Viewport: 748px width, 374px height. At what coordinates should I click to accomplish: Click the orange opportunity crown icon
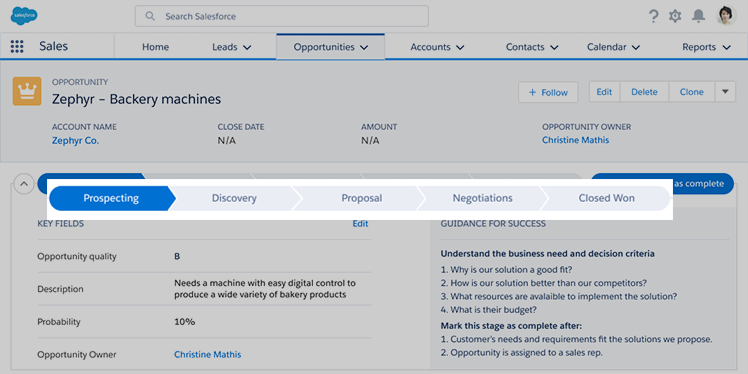27,91
